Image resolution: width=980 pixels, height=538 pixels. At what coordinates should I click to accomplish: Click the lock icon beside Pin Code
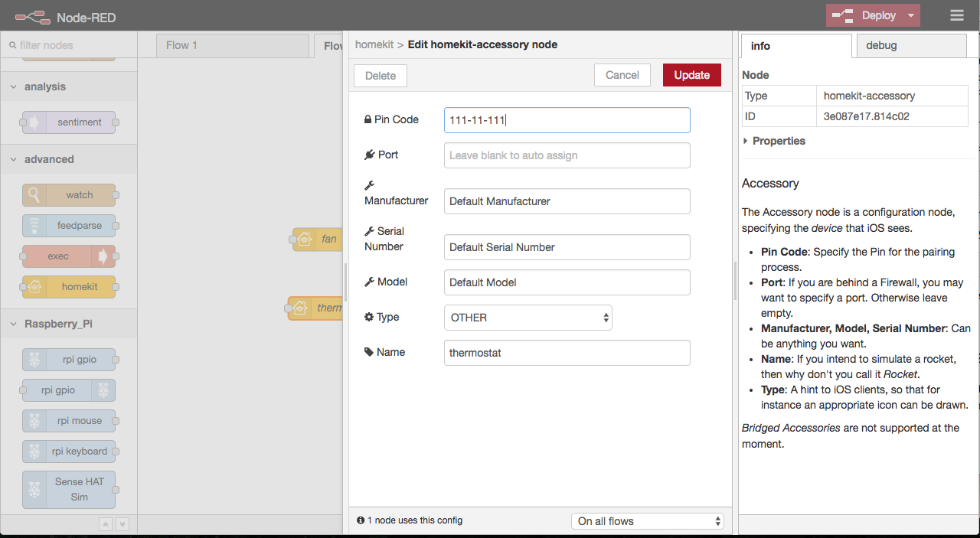coord(367,120)
